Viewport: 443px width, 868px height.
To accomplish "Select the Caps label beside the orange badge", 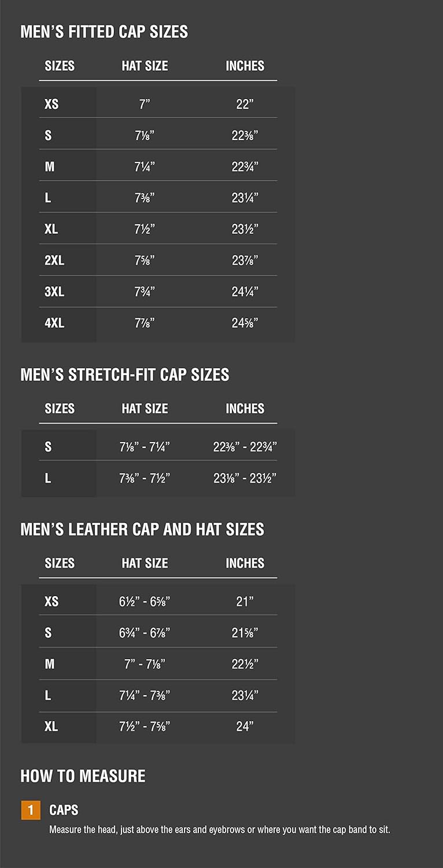I will [64, 810].
